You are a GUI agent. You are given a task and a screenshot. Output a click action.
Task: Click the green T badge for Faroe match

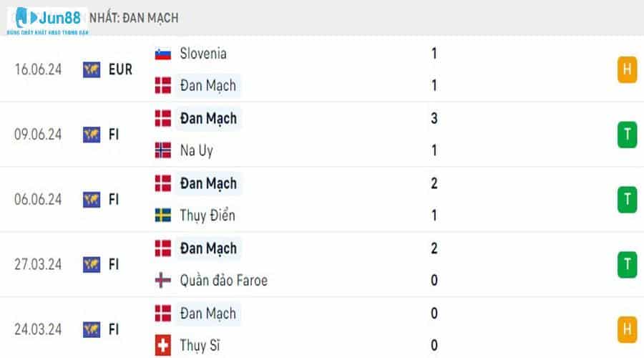627,265
